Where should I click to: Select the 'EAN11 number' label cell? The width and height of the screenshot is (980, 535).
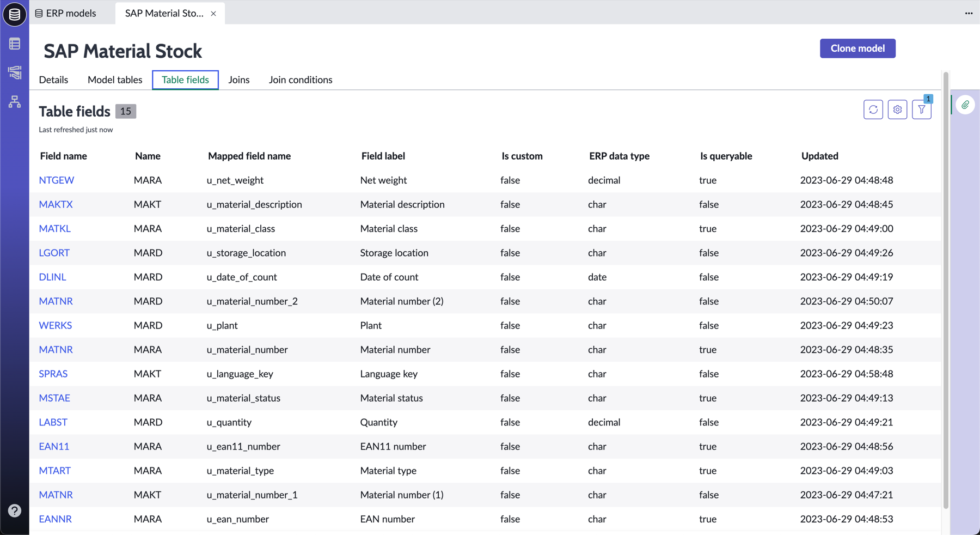393,446
